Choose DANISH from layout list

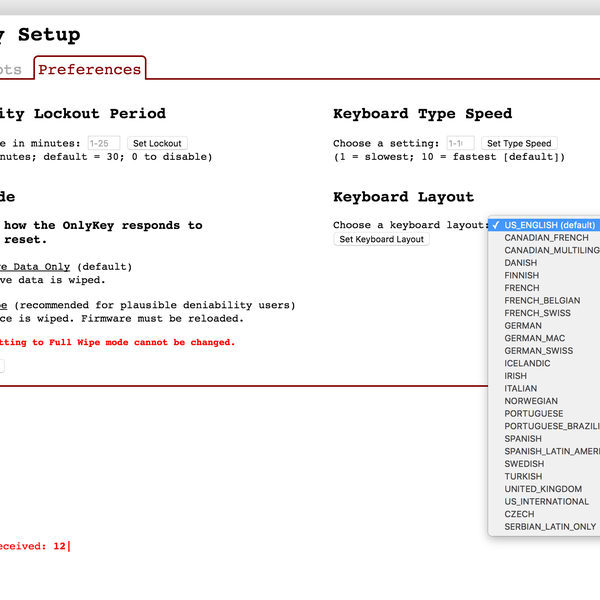544,263
